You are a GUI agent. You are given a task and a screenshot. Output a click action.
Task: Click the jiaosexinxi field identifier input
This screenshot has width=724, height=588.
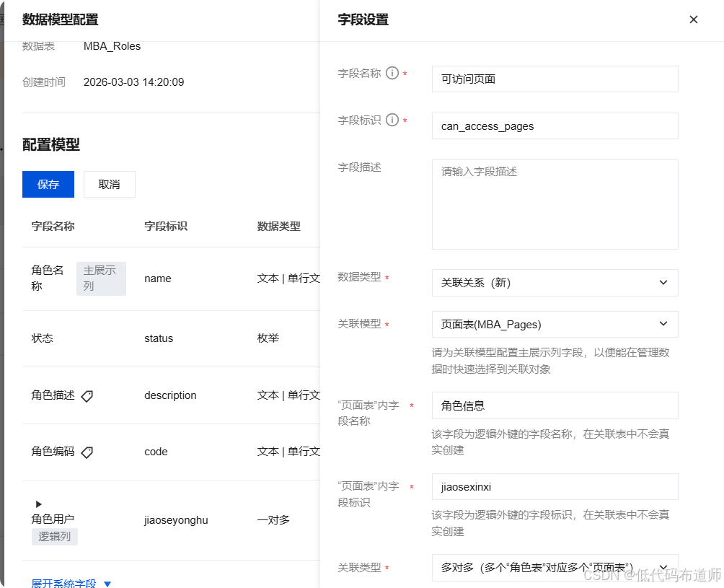[554, 487]
